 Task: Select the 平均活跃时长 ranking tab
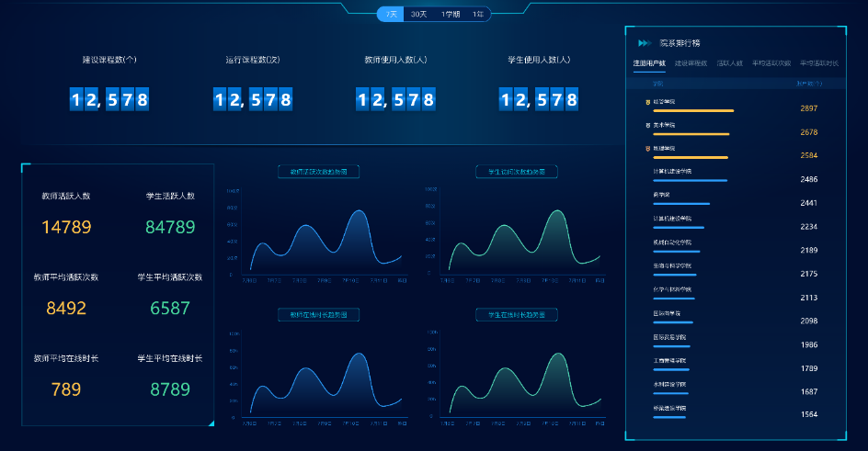pyautogui.click(x=818, y=63)
